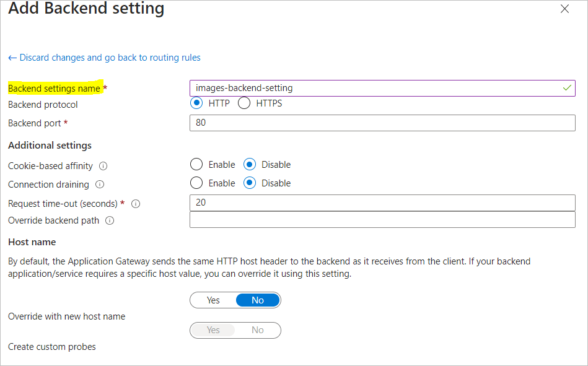Click the back arrow beside the discard link
The image size is (588, 366).
click(x=12, y=57)
